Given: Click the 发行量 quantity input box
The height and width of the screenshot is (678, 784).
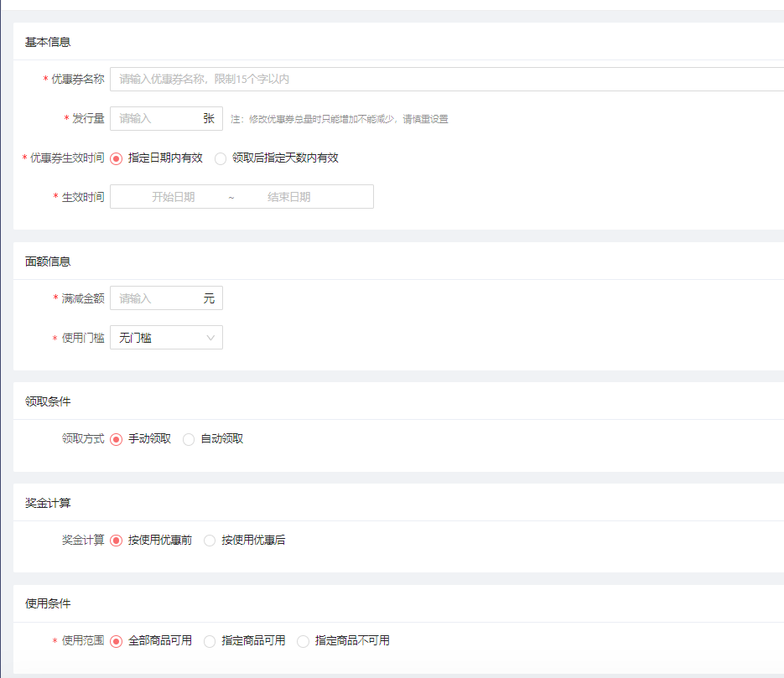Looking at the screenshot, I should pyautogui.click(x=156, y=119).
